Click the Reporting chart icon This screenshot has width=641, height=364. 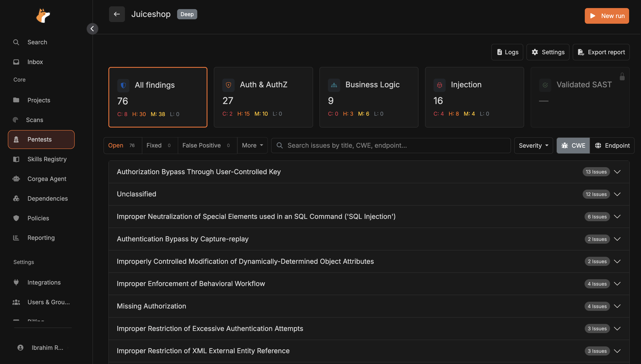tap(16, 238)
